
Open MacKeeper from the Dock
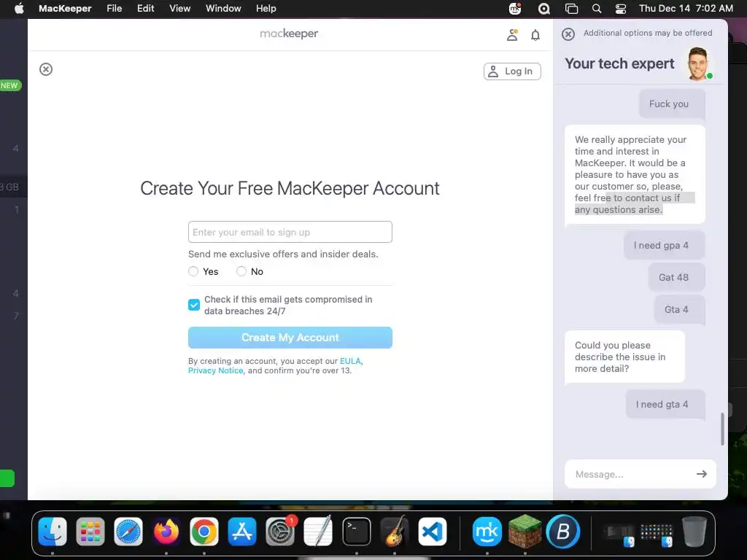[x=487, y=532]
